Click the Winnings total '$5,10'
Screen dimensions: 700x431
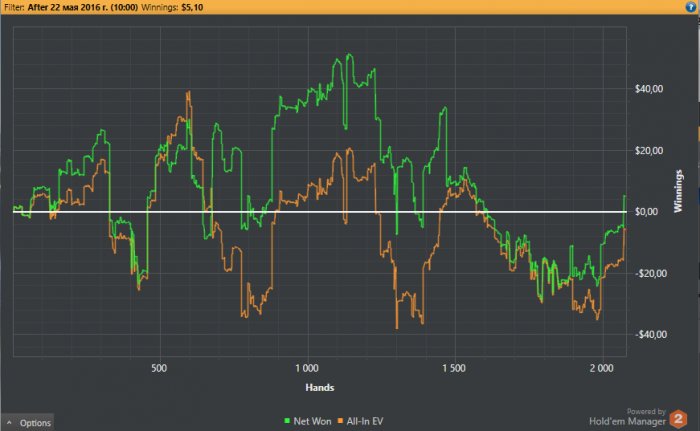click(x=192, y=7)
